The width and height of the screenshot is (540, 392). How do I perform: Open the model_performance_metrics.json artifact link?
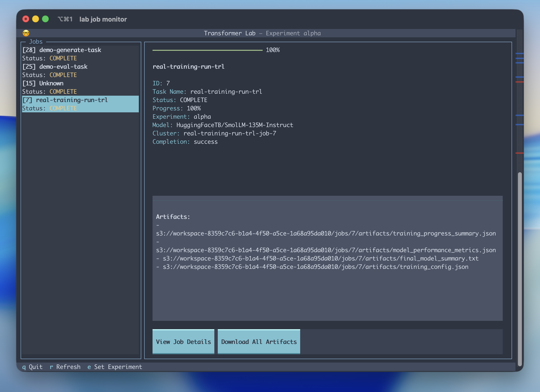[326, 250]
